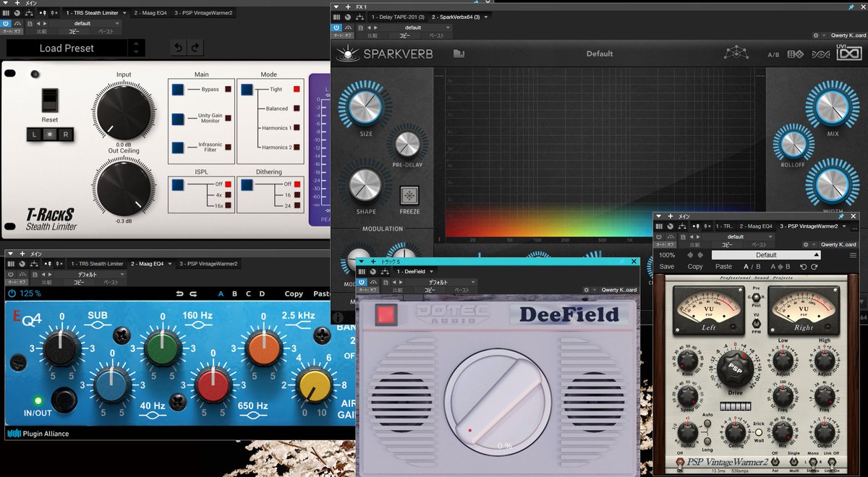The height and width of the screenshot is (477, 868).
Task: Click redo arrow in Stealth Limiter
Action: (195, 48)
